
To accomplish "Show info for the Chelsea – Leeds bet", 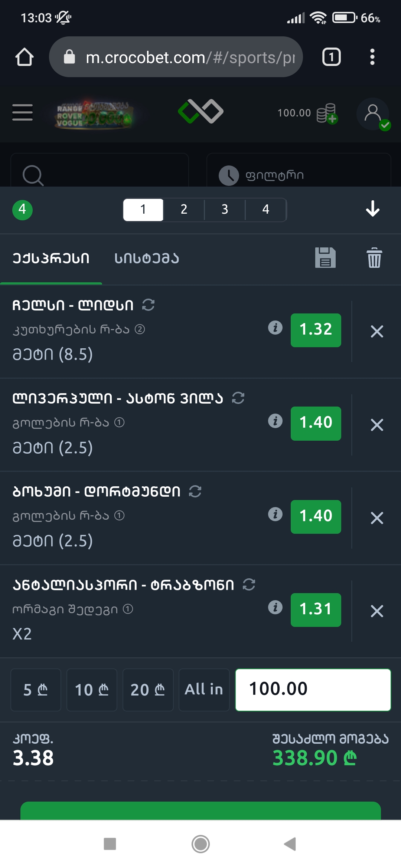I will point(275,328).
